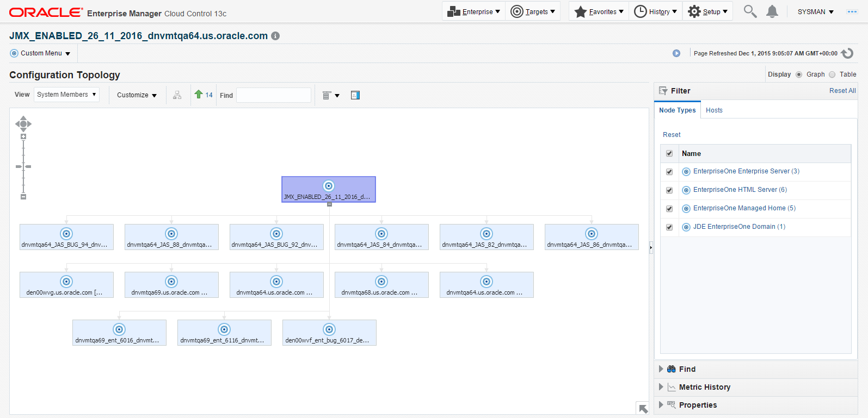The height and width of the screenshot is (418, 868).
Task: Expand the Metric History panel
Action: pos(661,387)
